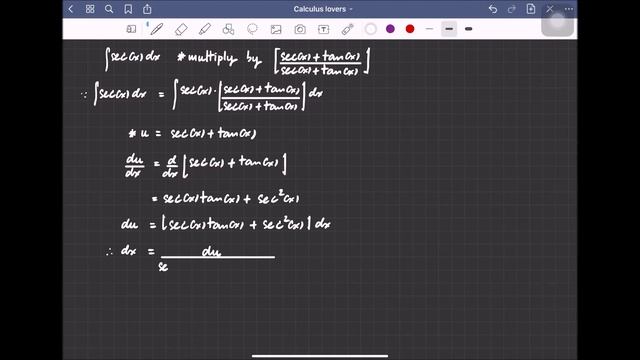The height and width of the screenshot is (360, 640).
Task: Open the Calculus lovers title dropdown
Action: coord(323,9)
